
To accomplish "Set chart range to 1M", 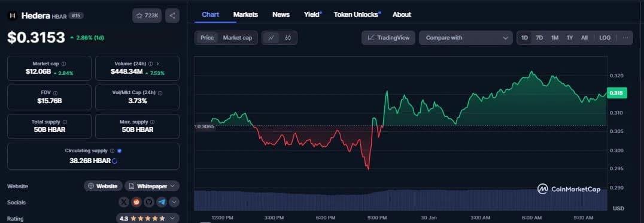I will coord(554,38).
